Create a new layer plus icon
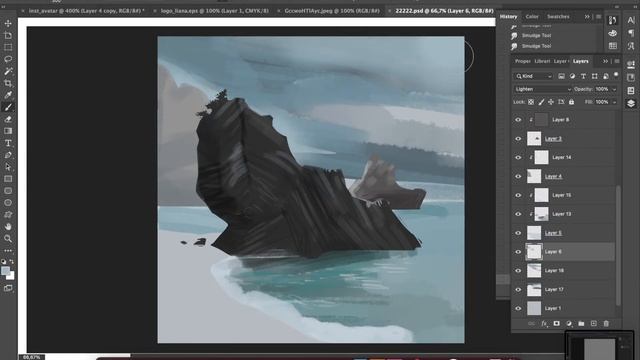 click(593, 323)
